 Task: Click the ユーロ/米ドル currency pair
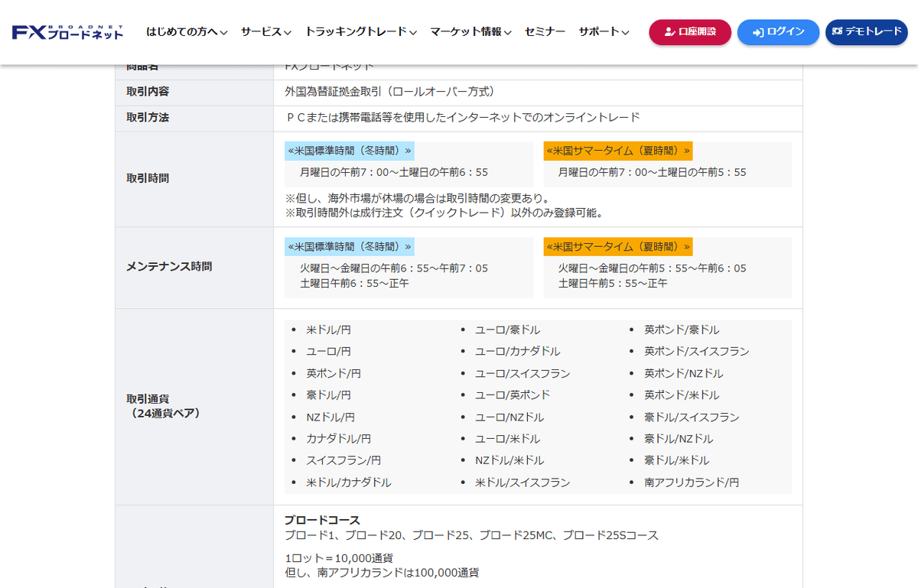pyautogui.click(x=507, y=439)
